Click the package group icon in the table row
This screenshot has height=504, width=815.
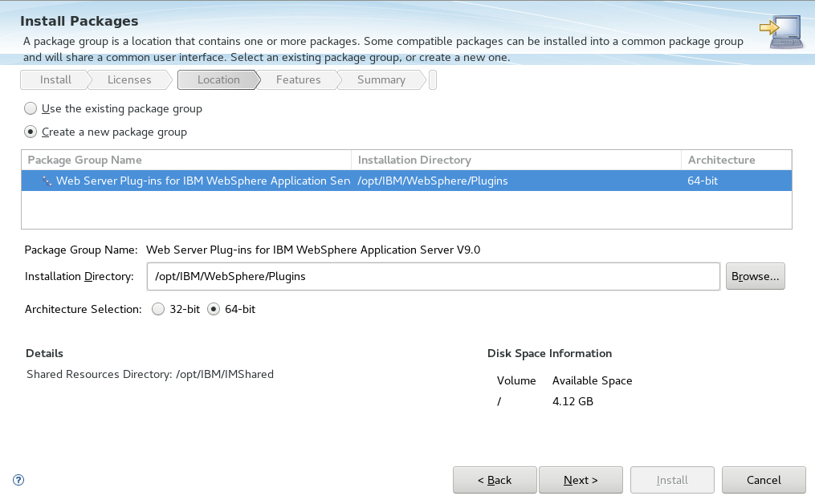point(47,181)
